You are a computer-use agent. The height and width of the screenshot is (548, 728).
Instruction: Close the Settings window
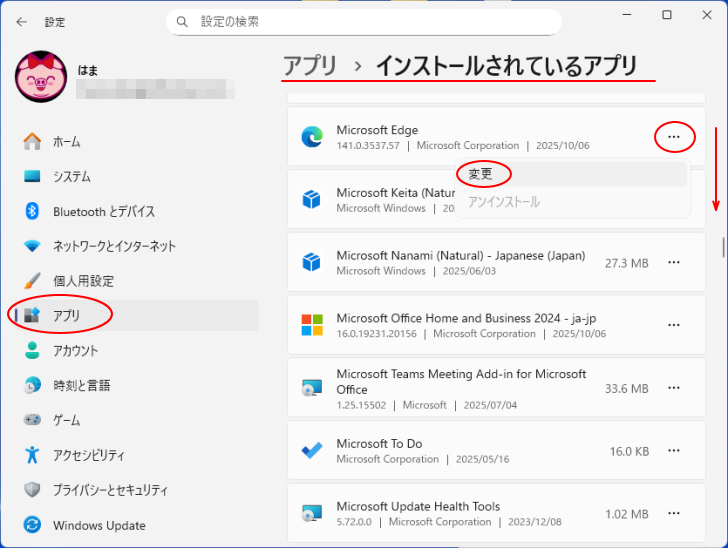tap(707, 15)
